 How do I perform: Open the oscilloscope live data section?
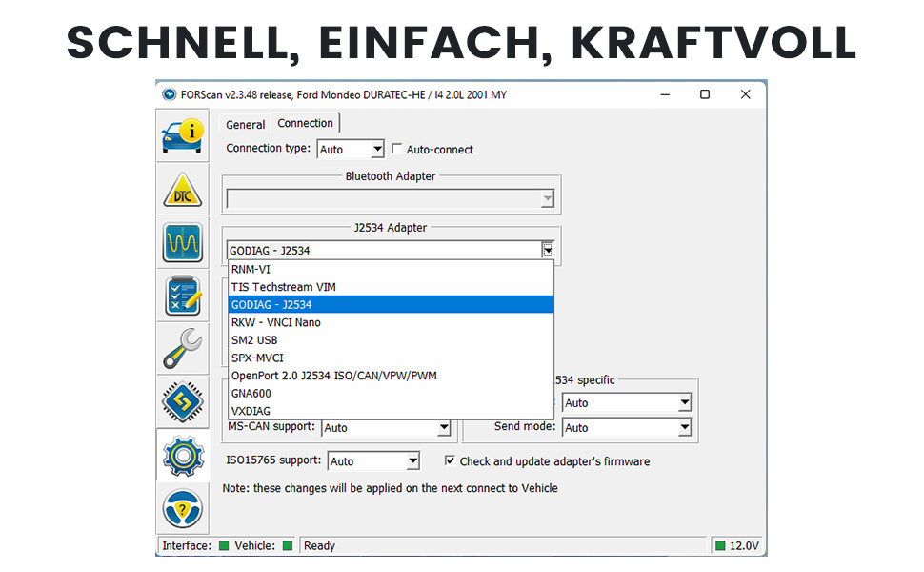pos(182,243)
